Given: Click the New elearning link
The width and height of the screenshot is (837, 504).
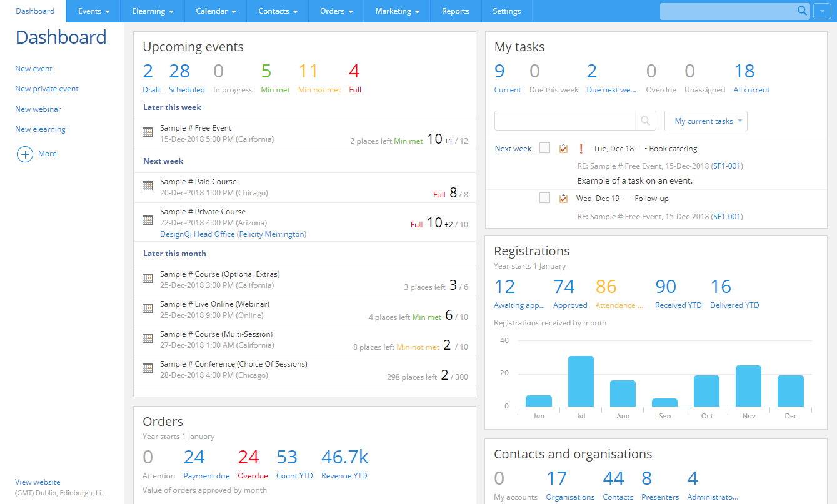Looking at the screenshot, I should (40, 129).
